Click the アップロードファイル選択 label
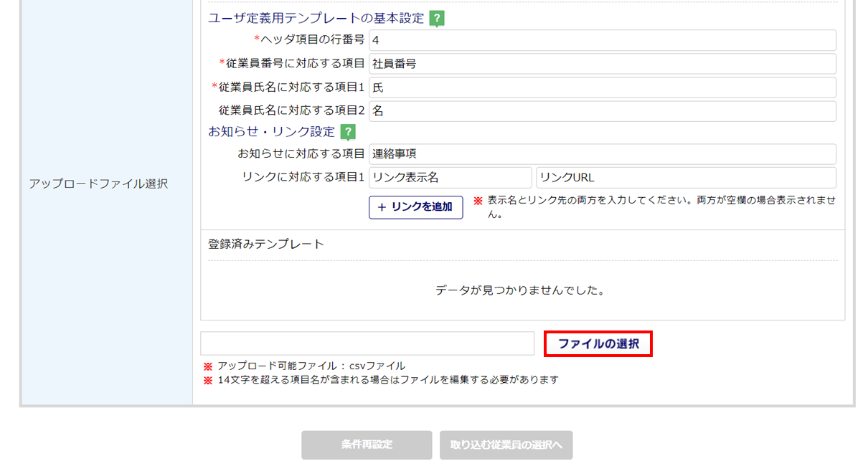The width and height of the screenshot is (868, 466). click(98, 184)
